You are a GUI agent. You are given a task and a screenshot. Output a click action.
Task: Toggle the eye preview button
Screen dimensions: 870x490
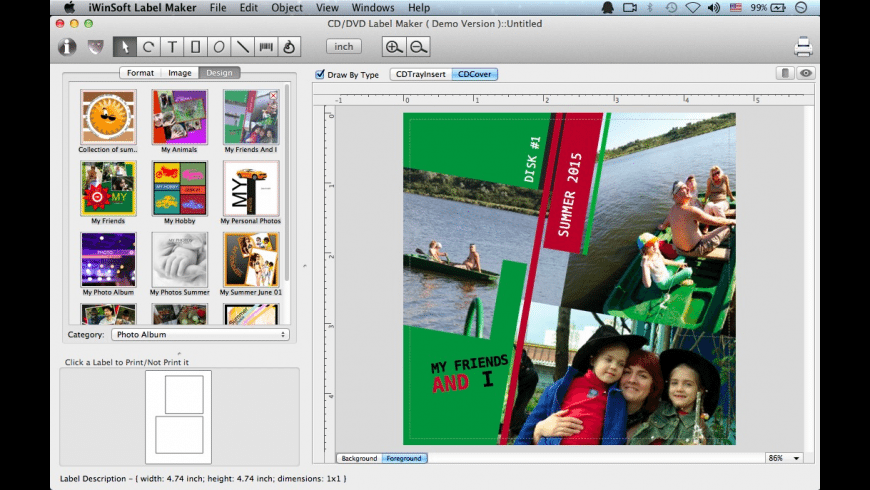point(806,73)
